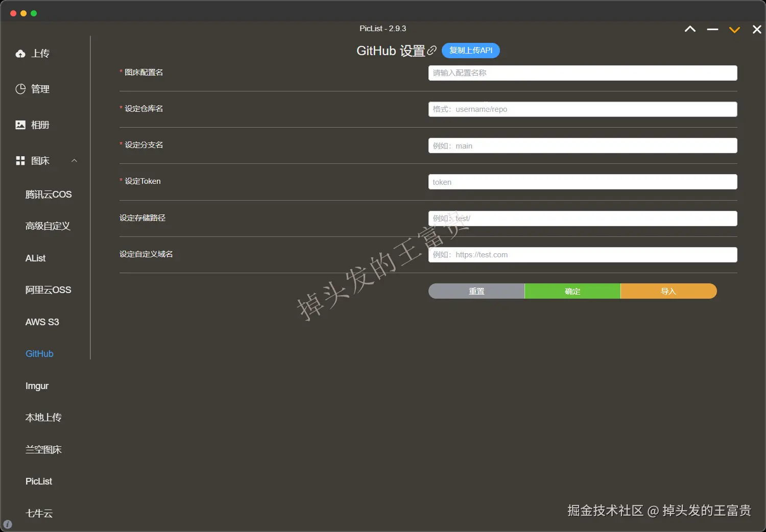Click the picture bed grid icon
This screenshot has height=532, width=766.
click(x=20, y=161)
